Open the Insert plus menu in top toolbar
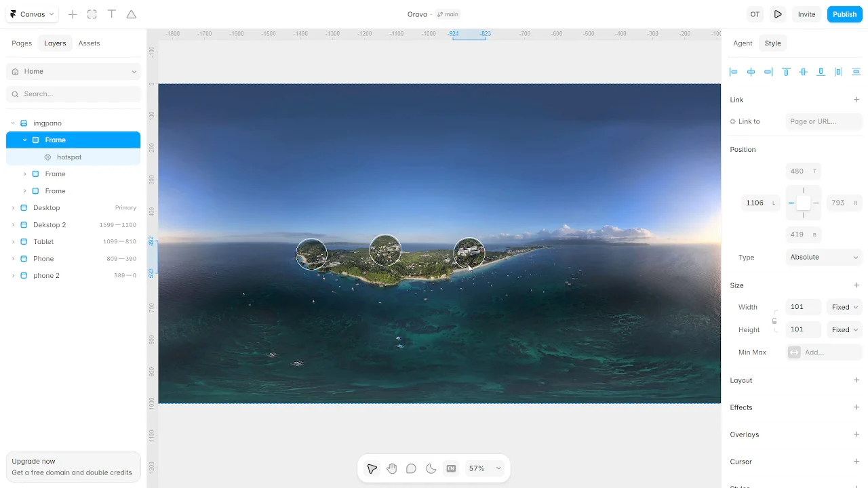868x488 pixels. pyautogui.click(x=73, y=14)
